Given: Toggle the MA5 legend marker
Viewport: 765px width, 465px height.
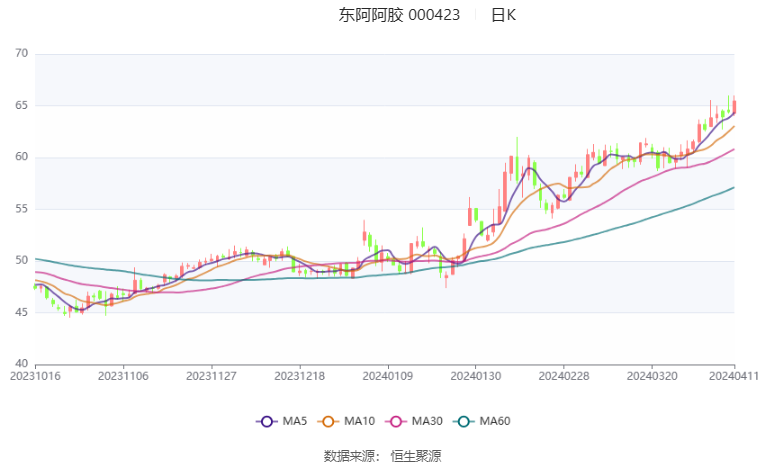Looking at the screenshot, I should [267, 421].
